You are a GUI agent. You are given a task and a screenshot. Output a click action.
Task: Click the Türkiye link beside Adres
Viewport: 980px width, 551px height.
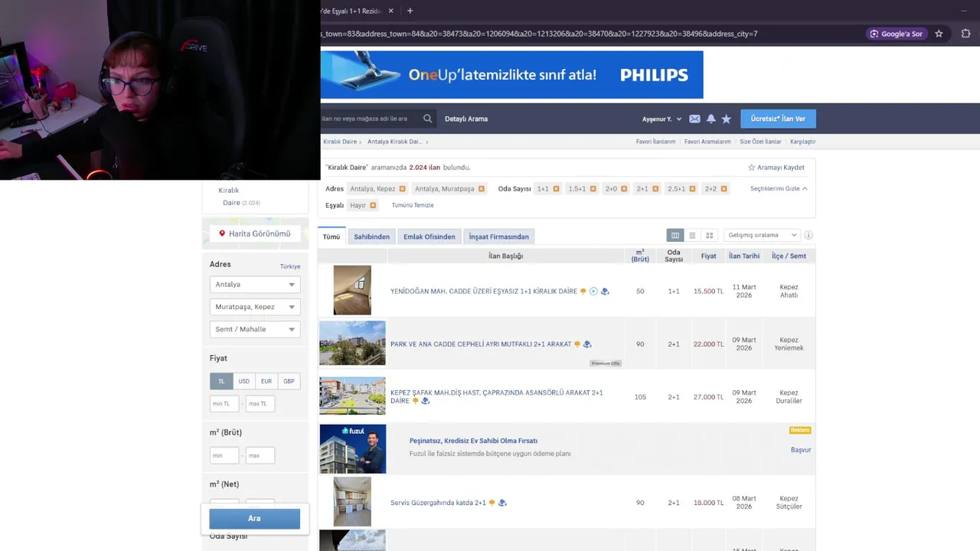pos(290,266)
